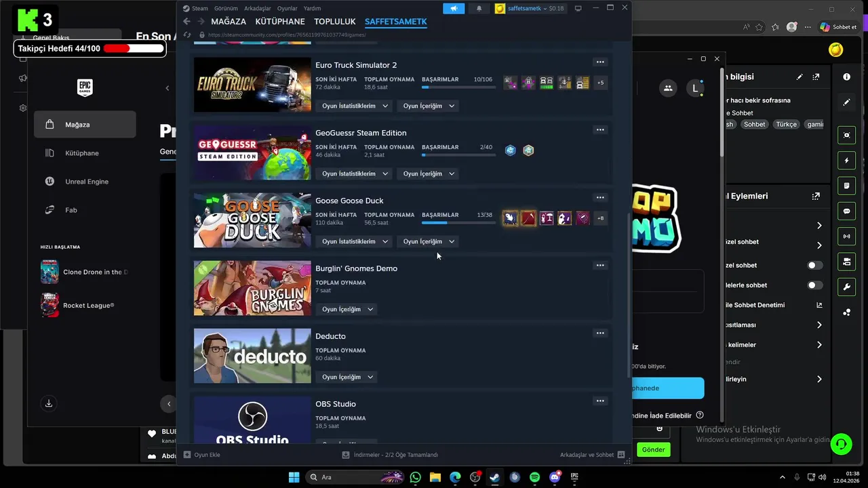Expand Oyun İçeriğim for Goose Goose Duck

[x=428, y=241]
